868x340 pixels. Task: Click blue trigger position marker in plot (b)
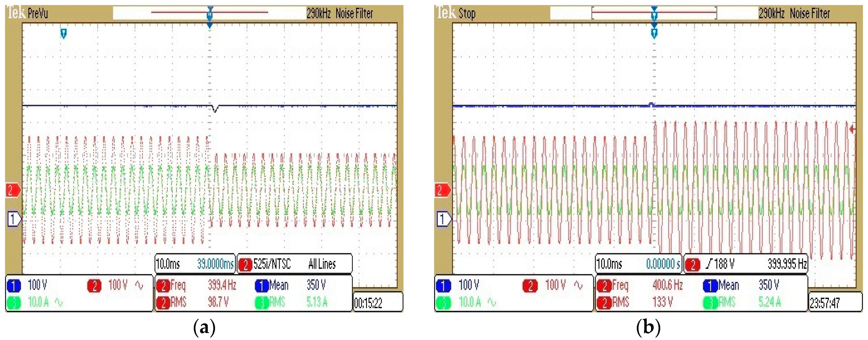point(654,33)
